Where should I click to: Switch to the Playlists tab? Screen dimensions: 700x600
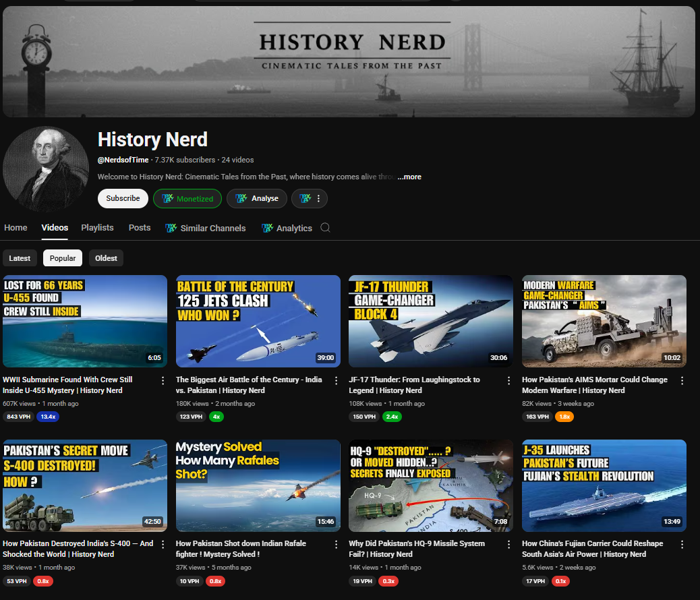click(97, 228)
